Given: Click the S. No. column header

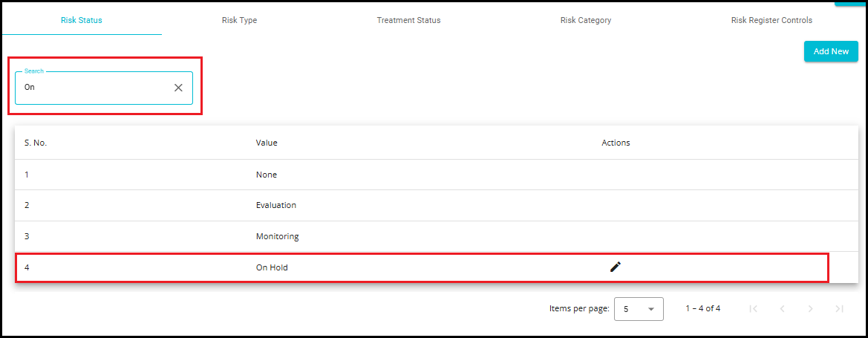Looking at the screenshot, I should [36, 143].
